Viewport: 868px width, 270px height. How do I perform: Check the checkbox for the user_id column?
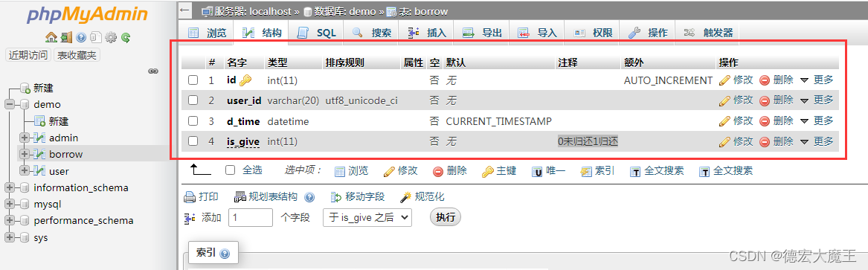click(x=193, y=100)
